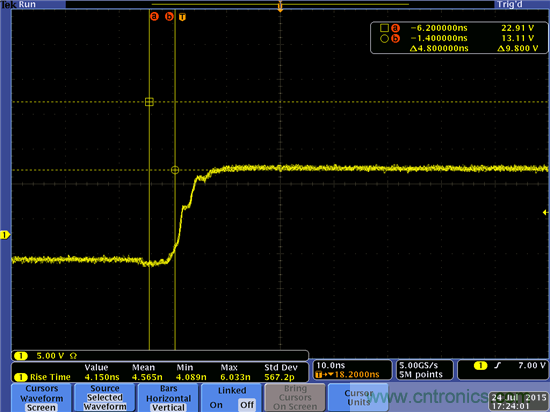Open Cursors Waveform Screen menu

pyautogui.click(x=41, y=398)
